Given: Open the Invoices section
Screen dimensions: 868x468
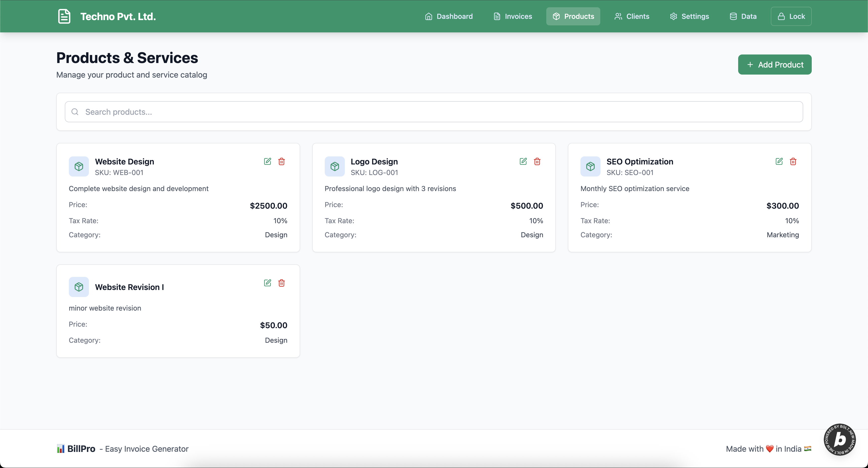Looking at the screenshot, I should (x=513, y=16).
